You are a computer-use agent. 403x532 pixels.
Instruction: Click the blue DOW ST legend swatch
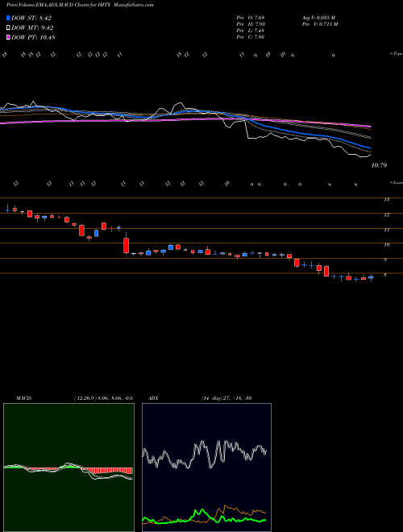point(9,18)
